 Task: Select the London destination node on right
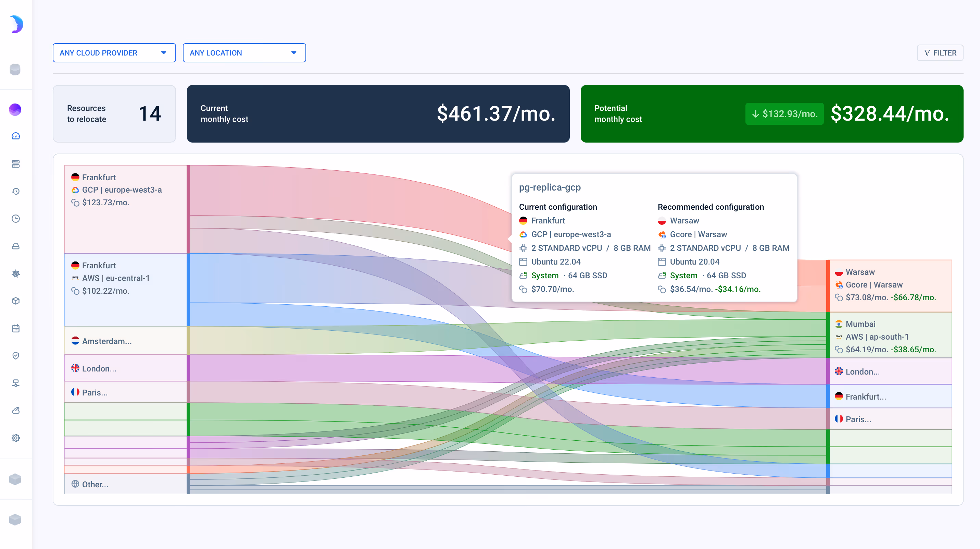point(890,371)
